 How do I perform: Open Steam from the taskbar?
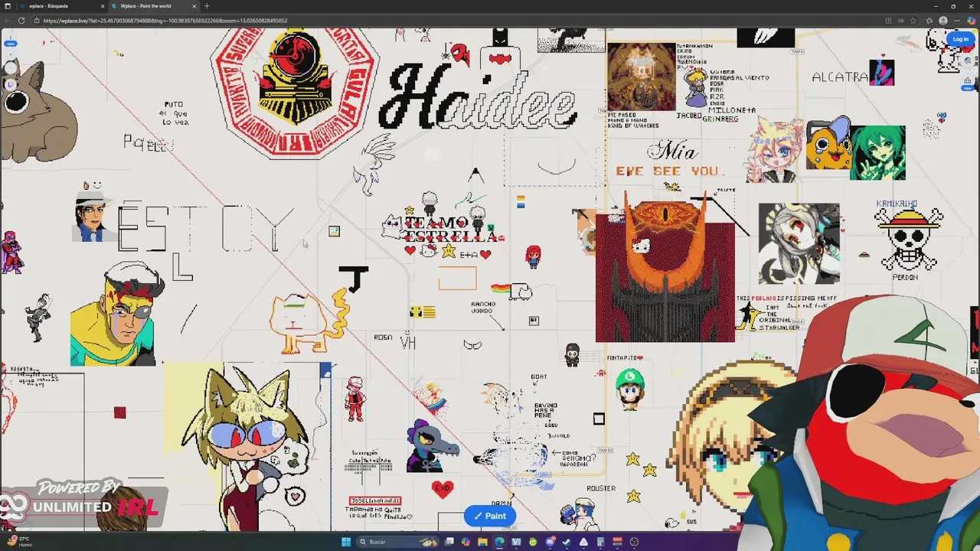[567, 542]
